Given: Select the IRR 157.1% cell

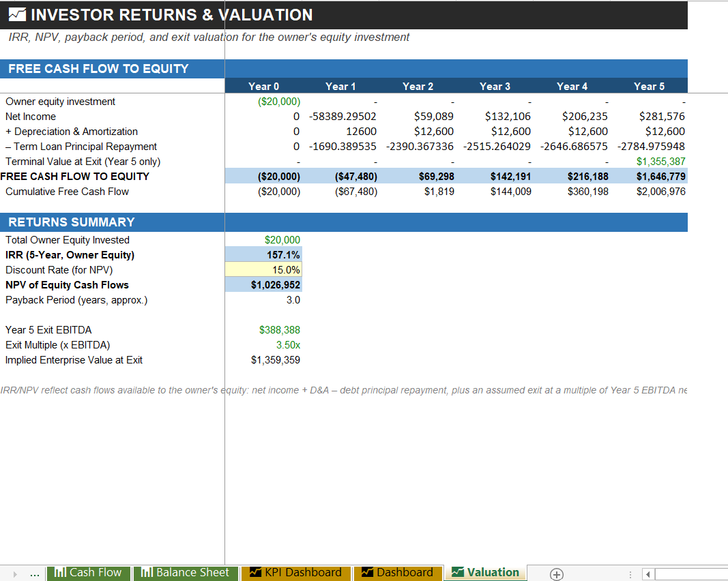Looking at the screenshot, I should coord(263,255).
